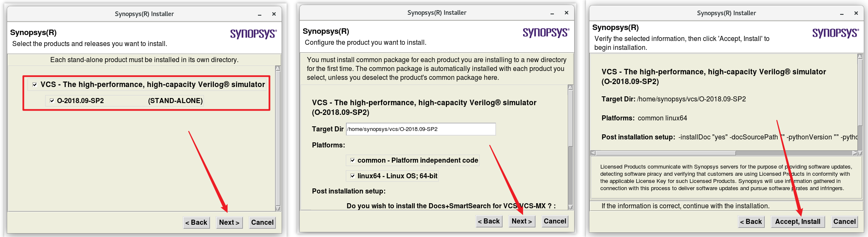Close the verify information installer window

coord(856,13)
